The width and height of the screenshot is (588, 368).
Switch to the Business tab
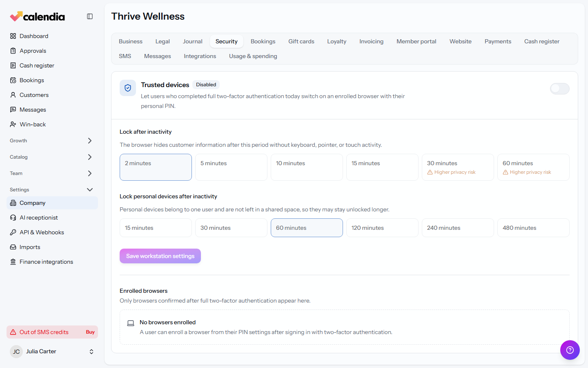click(131, 41)
